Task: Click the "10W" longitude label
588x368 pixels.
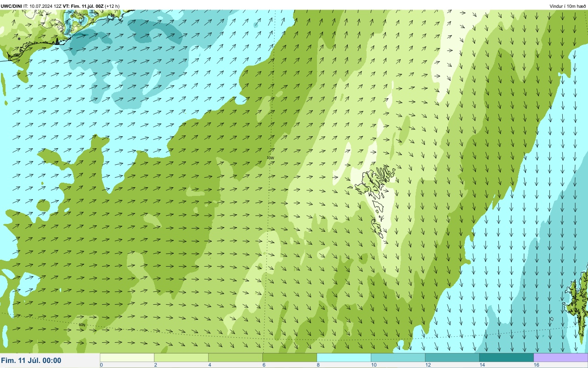Action: [x=270, y=158]
